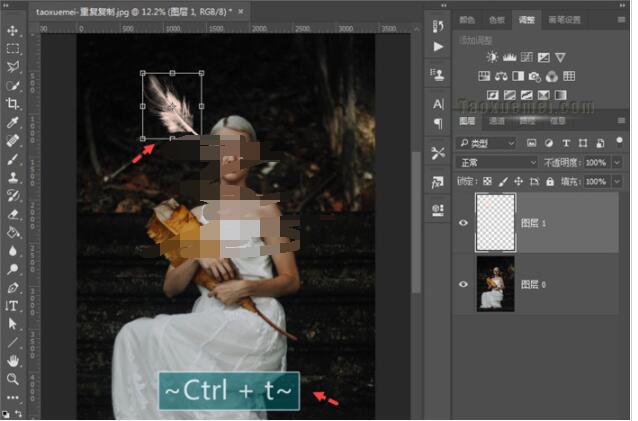Open the Tool Presets wrench panel icon
The width and height of the screenshot is (638, 421).
point(438,153)
